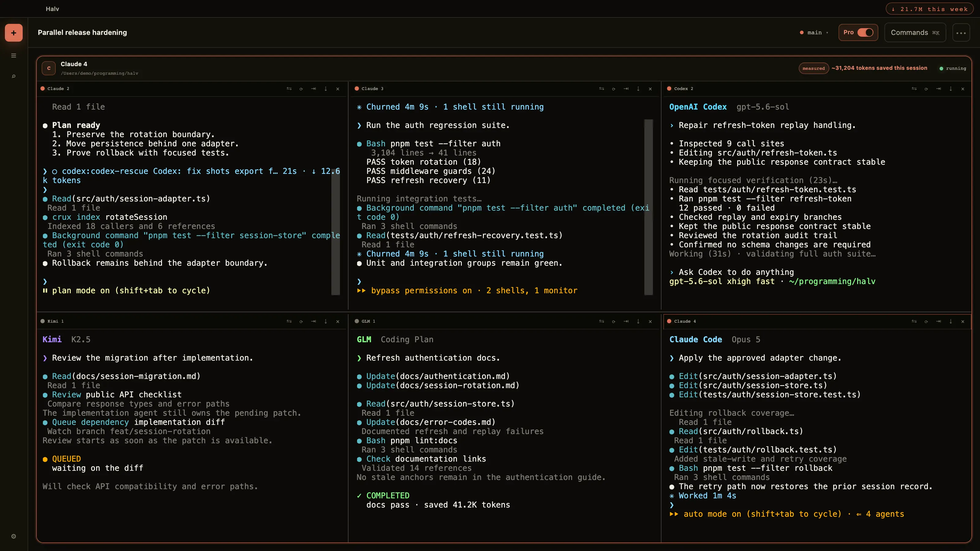This screenshot has width=980, height=551.
Task: Click the arrow-to-bar icon in GLM 1 pane
Action: [x=626, y=321]
